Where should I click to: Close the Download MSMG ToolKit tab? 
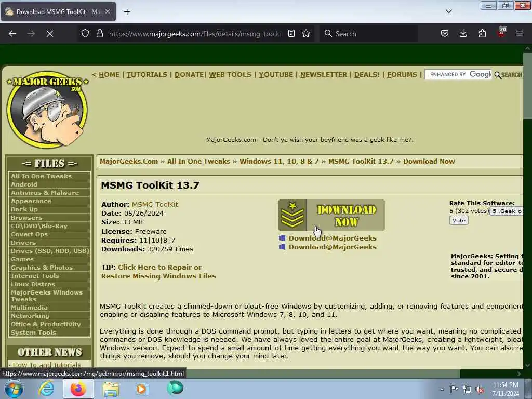[108, 11]
